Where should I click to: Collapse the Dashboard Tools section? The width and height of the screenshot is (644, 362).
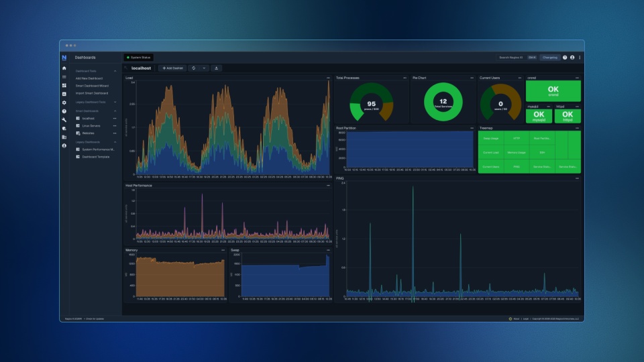pos(115,71)
